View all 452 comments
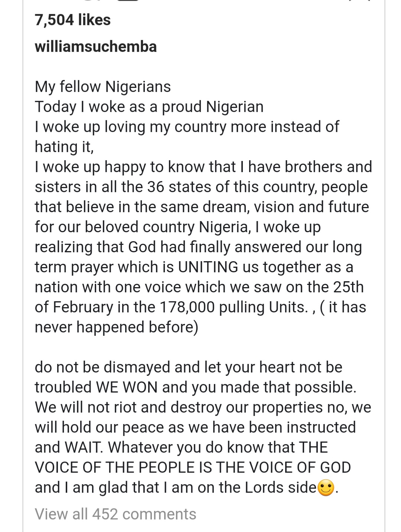Screen dimensions: 401x532 click(x=115, y=514)
